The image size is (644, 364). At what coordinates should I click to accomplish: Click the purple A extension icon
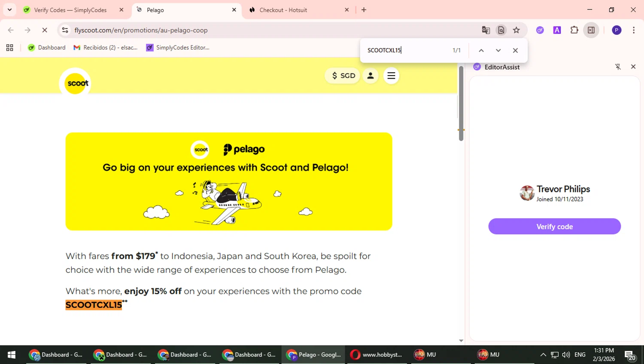point(557,30)
